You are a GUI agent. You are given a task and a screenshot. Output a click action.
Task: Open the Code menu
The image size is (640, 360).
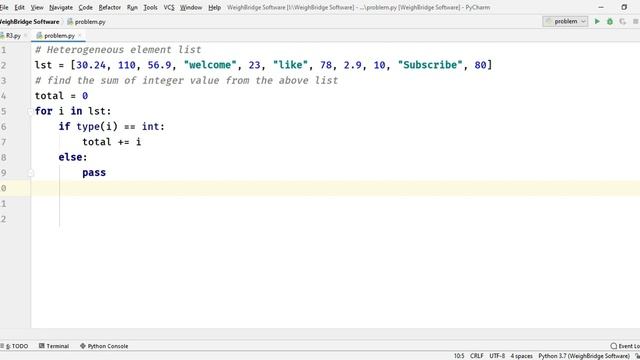(x=85, y=7)
